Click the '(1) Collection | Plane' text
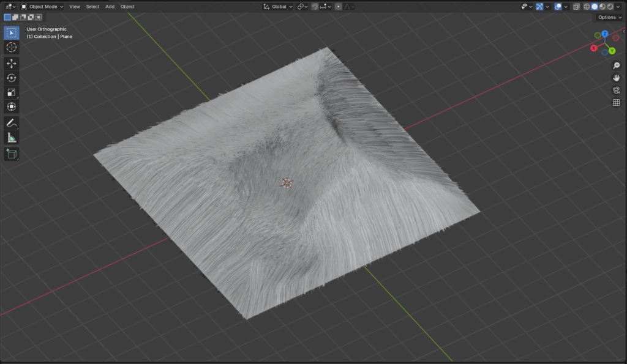 49,36
